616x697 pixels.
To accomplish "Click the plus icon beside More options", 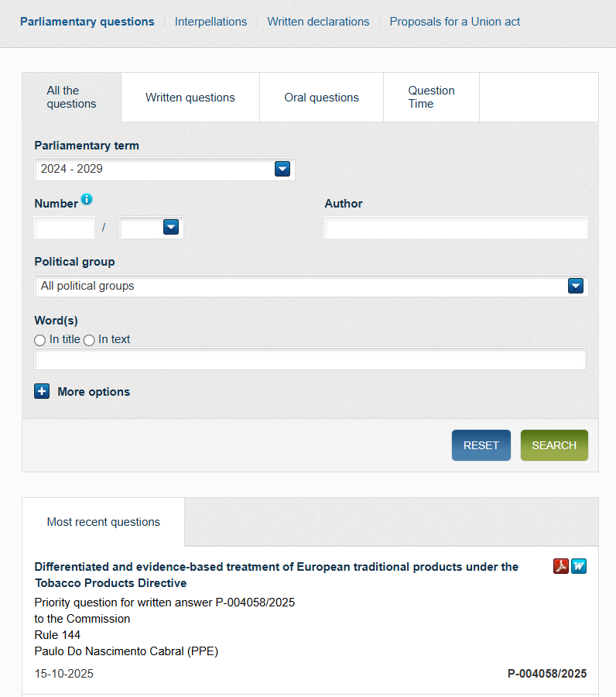I will pos(42,391).
